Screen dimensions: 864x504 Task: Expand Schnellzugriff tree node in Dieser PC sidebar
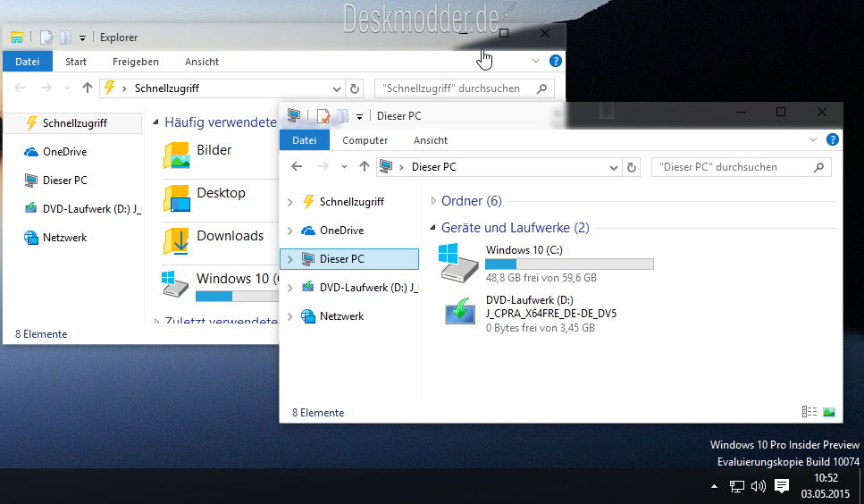(x=289, y=202)
